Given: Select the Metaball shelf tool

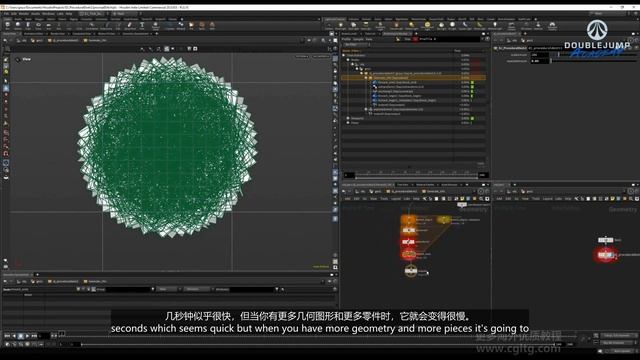Looking at the screenshot, I should pyautogui.click(x=180, y=26).
